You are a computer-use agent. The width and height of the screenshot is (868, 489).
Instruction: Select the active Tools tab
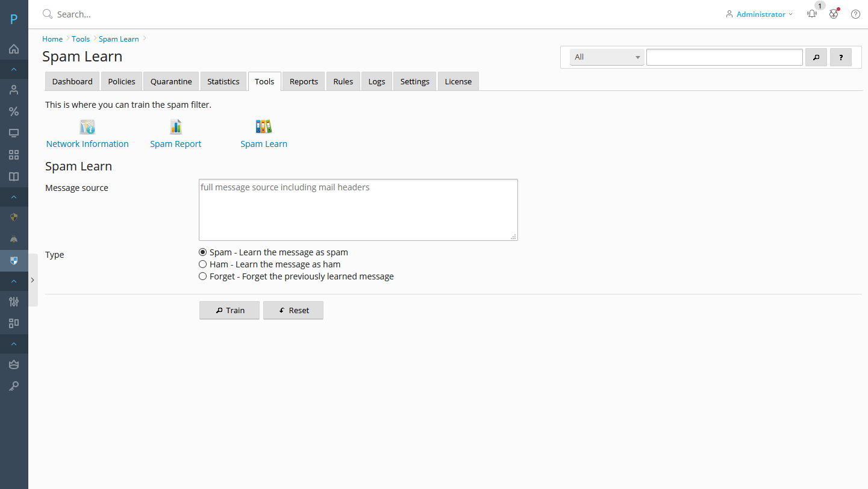pos(264,81)
